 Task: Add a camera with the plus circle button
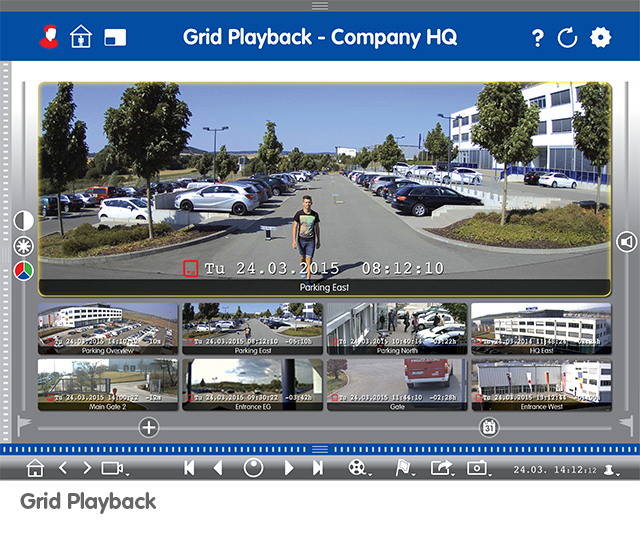pos(149,427)
